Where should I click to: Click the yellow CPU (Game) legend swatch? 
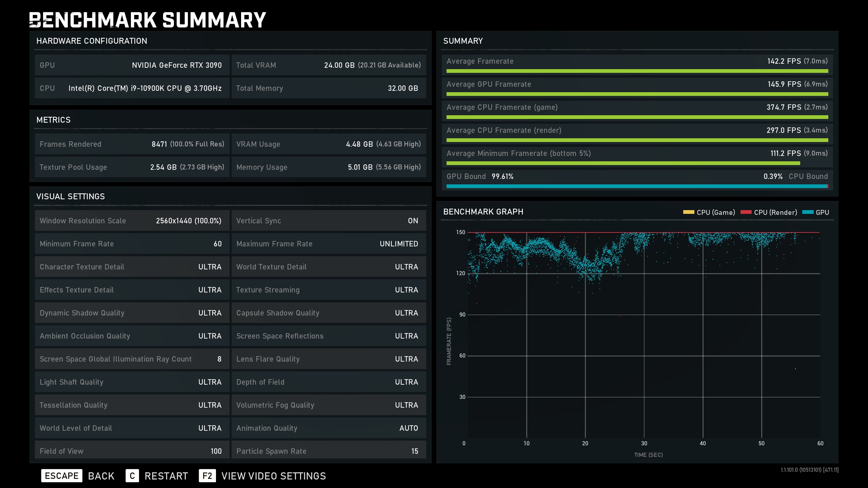[688, 212]
